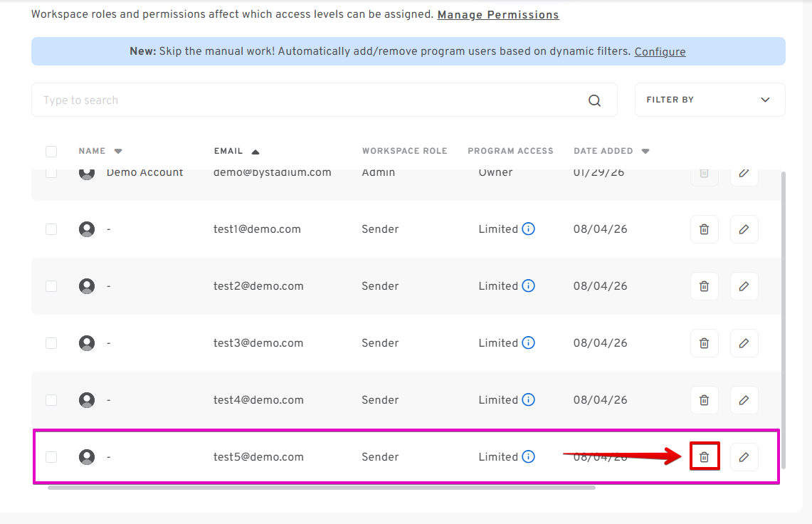Delete the test2@demo.com user with trash icon
The height and width of the screenshot is (524, 812).
click(705, 286)
